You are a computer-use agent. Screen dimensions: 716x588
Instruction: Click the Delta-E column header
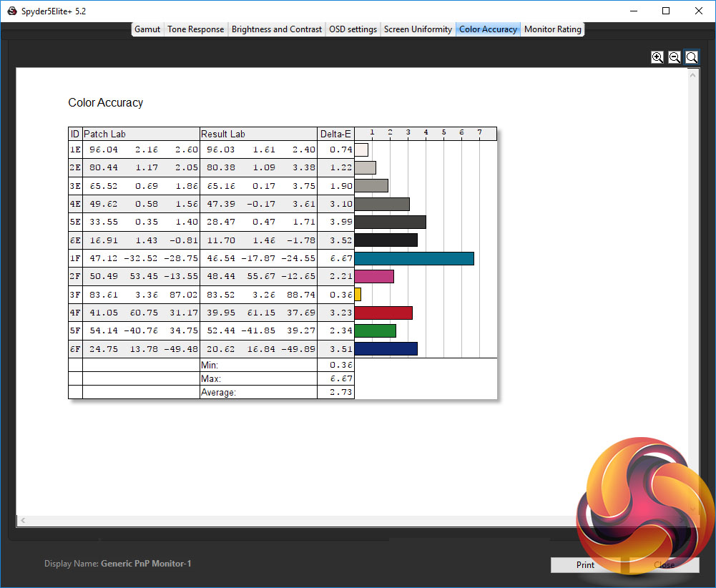(335, 134)
